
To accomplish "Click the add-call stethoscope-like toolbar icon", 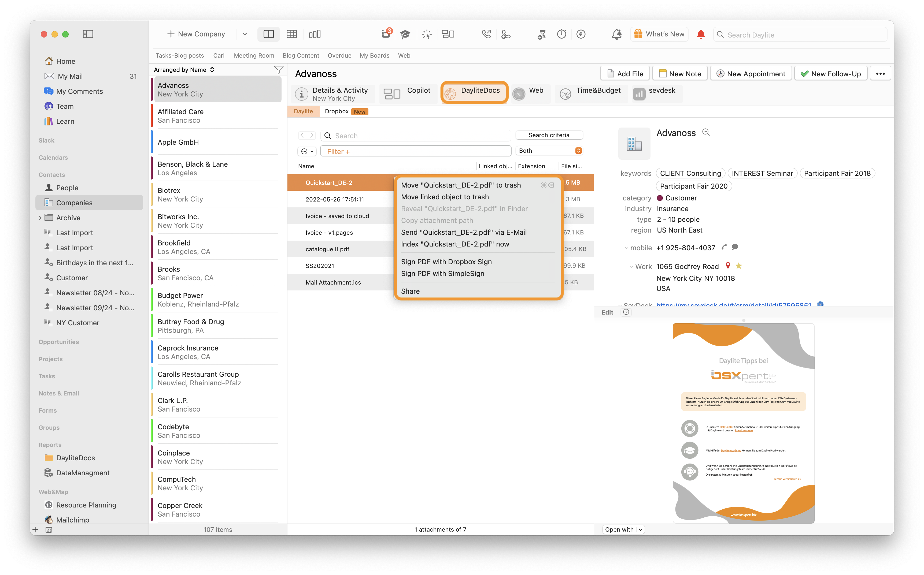I will [x=506, y=34].
